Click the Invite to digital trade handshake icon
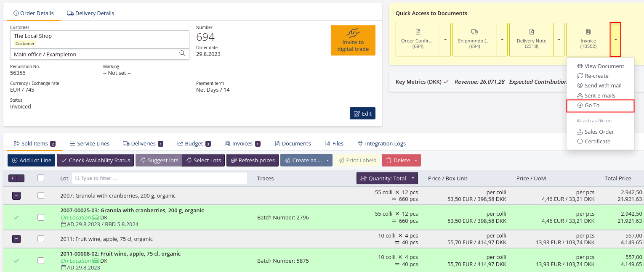Image resolution: width=644 pixels, height=272 pixels. (x=353, y=33)
